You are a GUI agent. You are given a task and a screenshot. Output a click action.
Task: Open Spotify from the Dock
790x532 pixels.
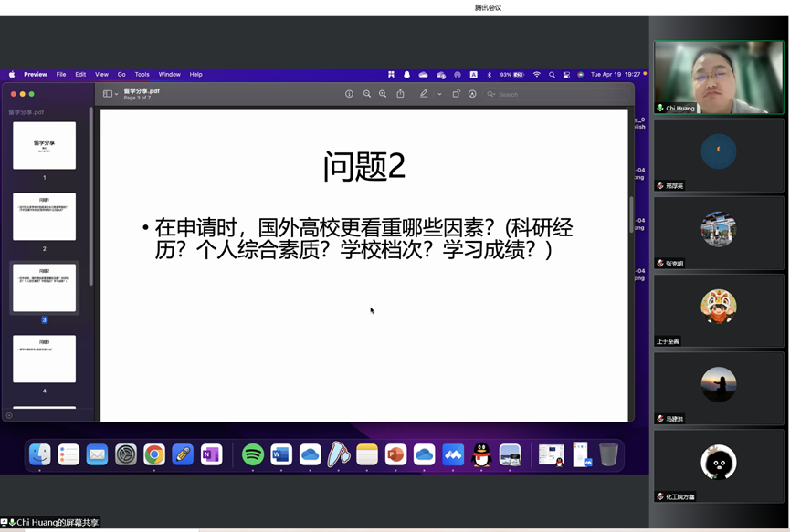pyautogui.click(x=253, y=454)
